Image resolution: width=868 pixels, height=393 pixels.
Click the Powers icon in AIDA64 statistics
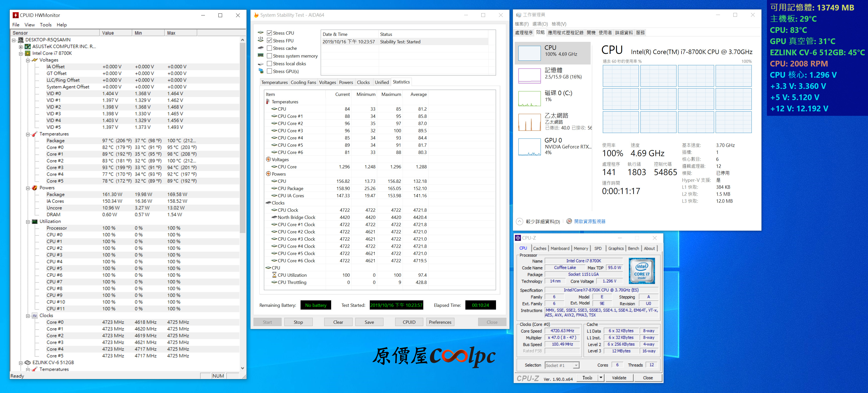[268, 174]
